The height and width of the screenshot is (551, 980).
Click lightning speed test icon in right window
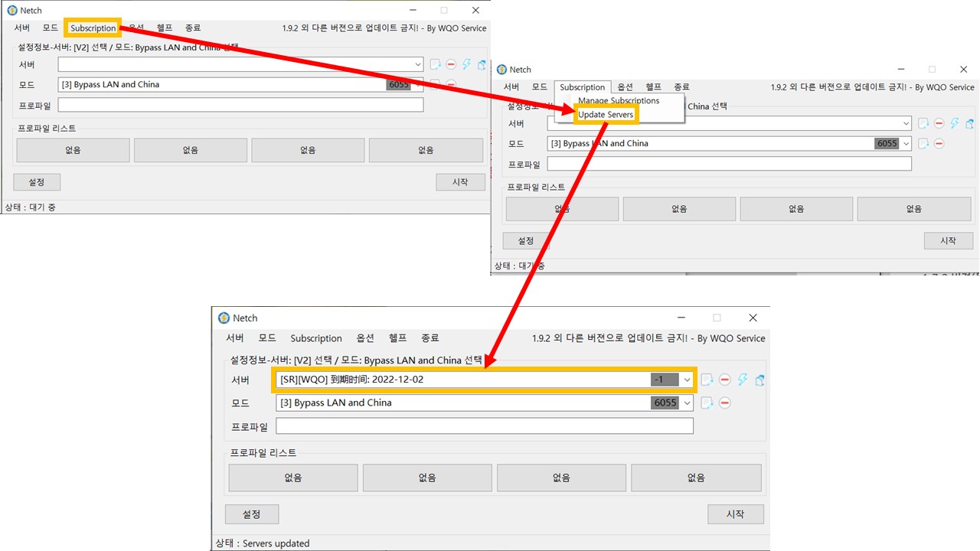[x=955, y=123]
